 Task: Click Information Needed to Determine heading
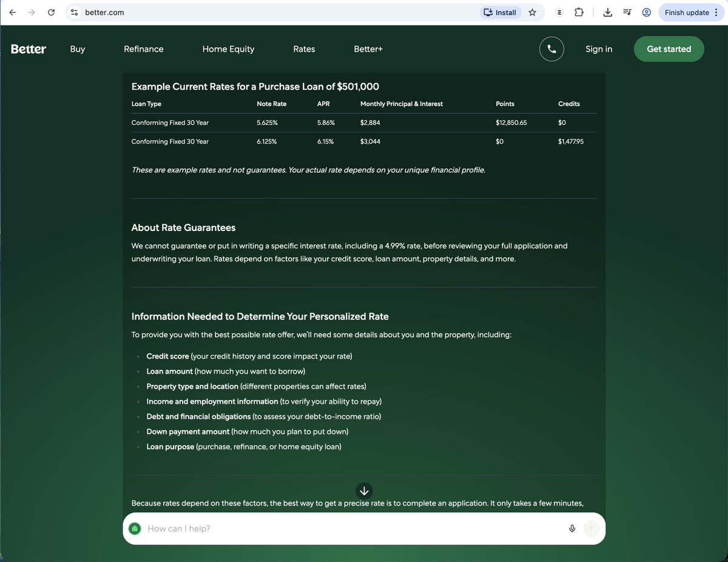(x=260, y=316)
